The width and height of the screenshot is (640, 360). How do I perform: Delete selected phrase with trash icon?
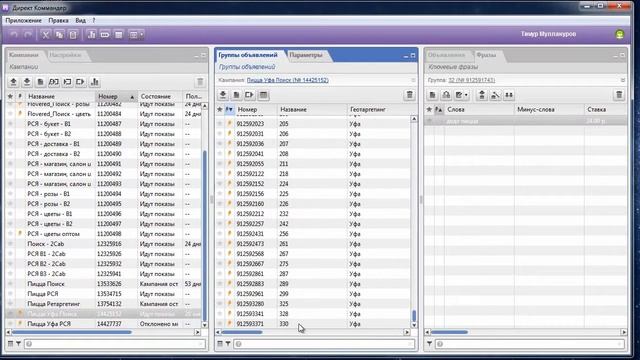point(619,95)
